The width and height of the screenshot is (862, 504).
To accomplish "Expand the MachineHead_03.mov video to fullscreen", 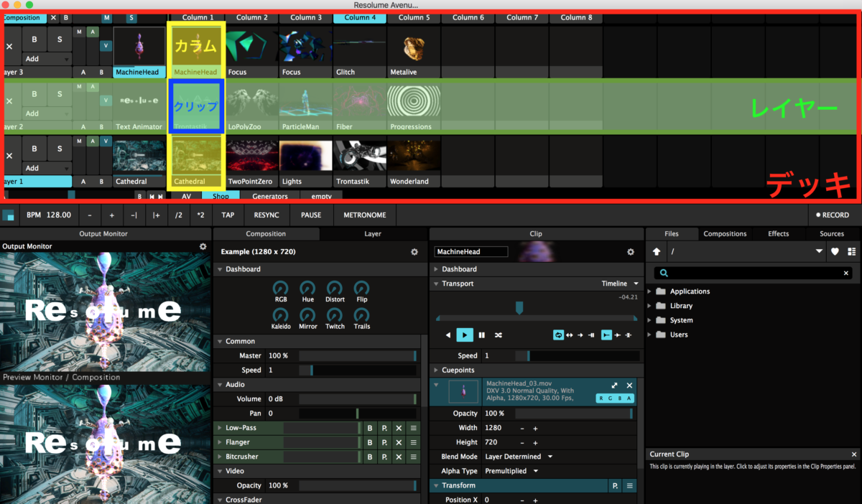I will 614,386.
